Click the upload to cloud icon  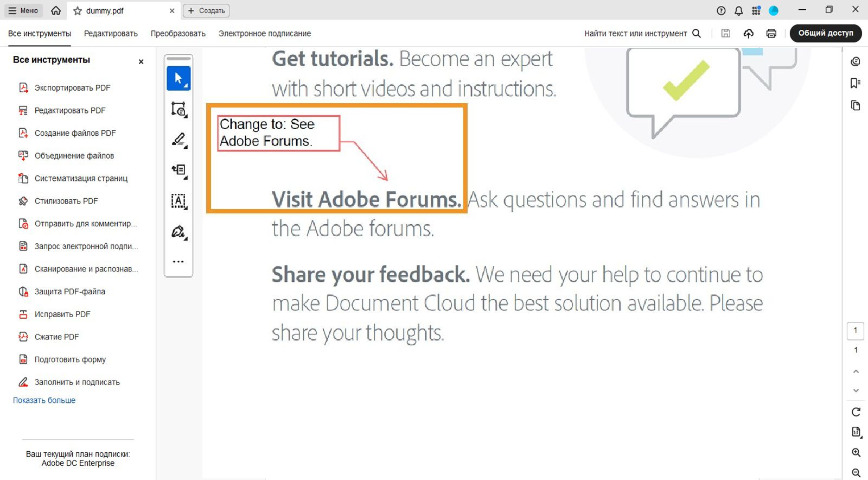coord(749,34)
